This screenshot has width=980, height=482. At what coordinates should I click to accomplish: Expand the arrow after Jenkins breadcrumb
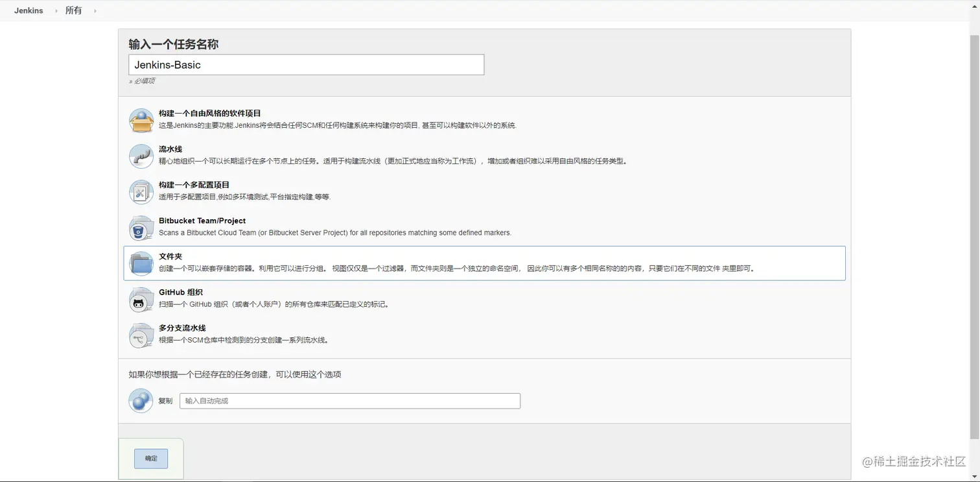click(56, 11)
